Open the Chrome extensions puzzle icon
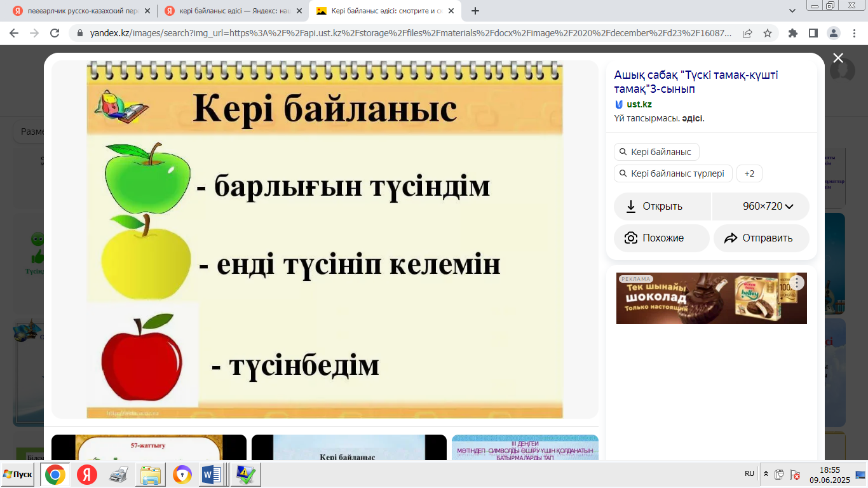 tap(792, 33)
